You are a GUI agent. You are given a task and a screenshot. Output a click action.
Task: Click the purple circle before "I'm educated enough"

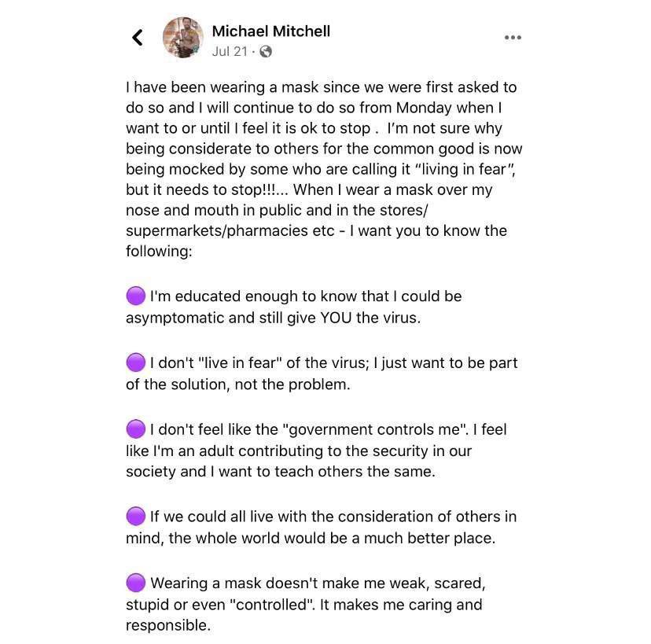(136, 296)
